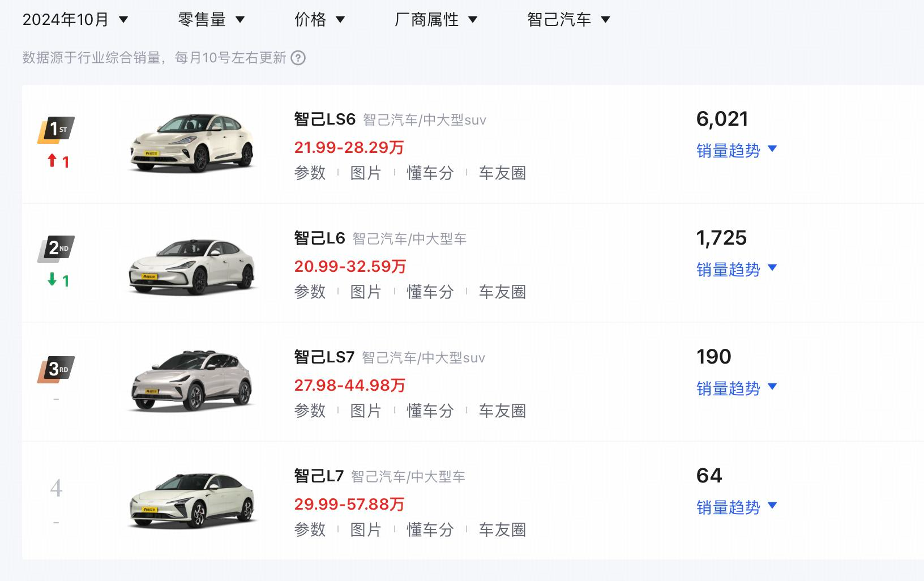Image resolution: width=924 pixels, height=581 pixels.
Task: Click the 1st place rank badge
Action: pos(55,130)
